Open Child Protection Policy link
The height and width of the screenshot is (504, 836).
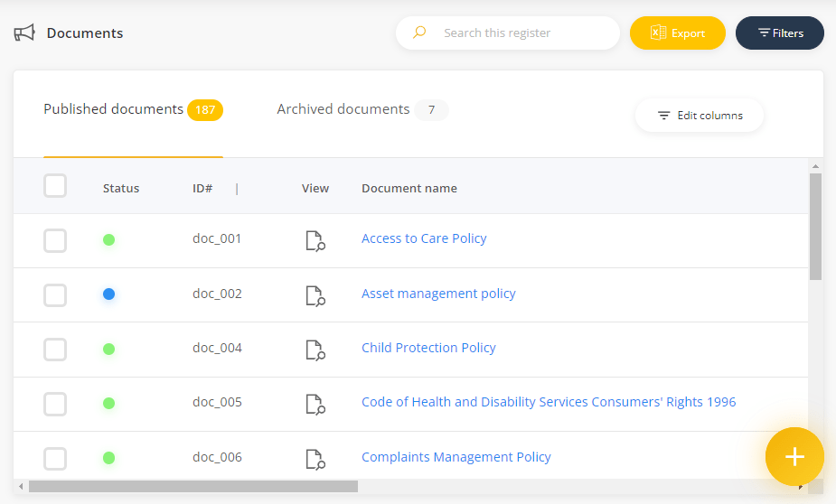(x=428, y=348)
